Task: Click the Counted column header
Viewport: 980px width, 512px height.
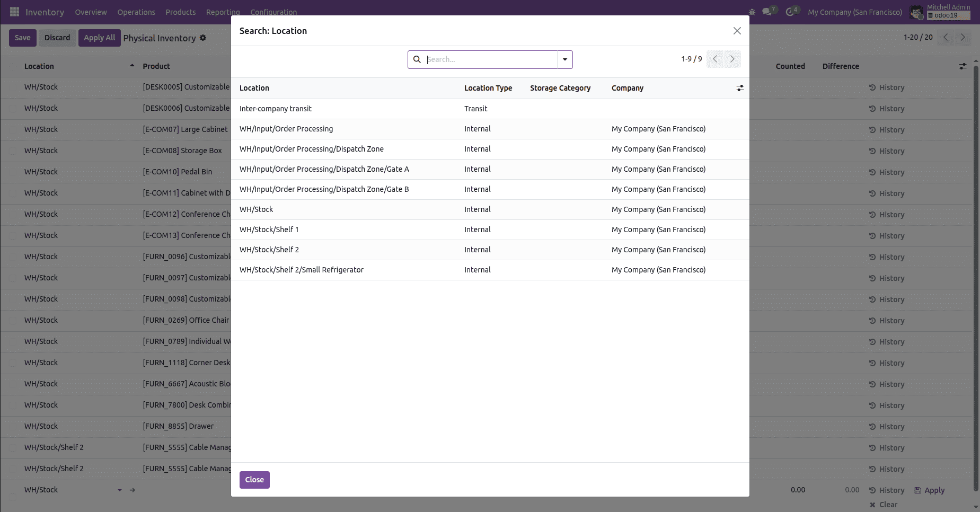Action: 790,66
